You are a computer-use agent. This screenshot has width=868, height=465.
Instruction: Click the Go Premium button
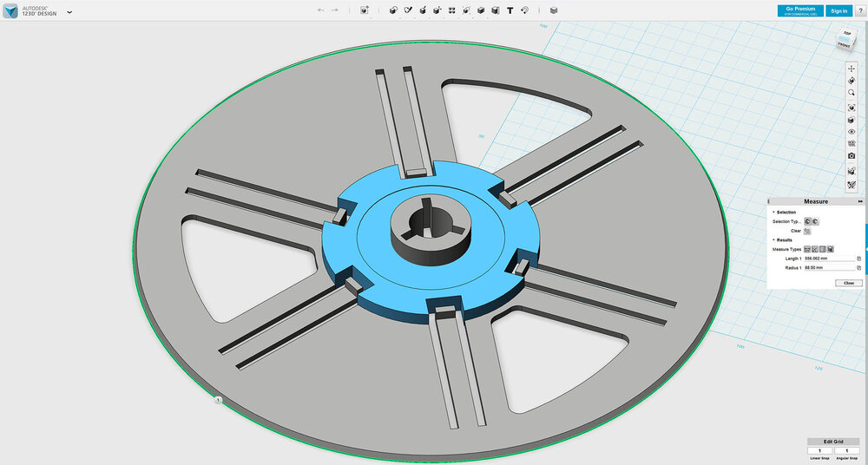pos(800,10)
